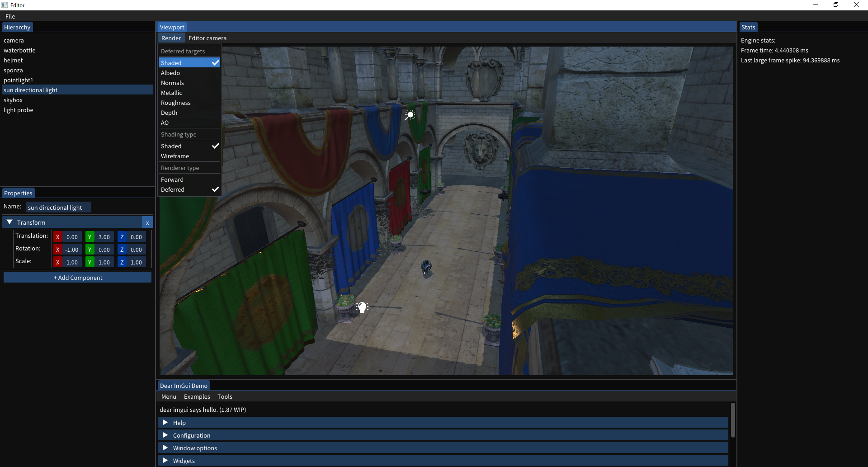Expand the Widgets section

443,461
